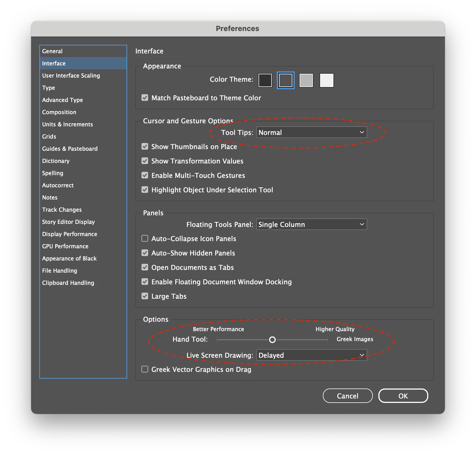Open the Live Screen Drawing dropdown
Viewport: 476px width, 455px height.
click(x=312, y=355)
